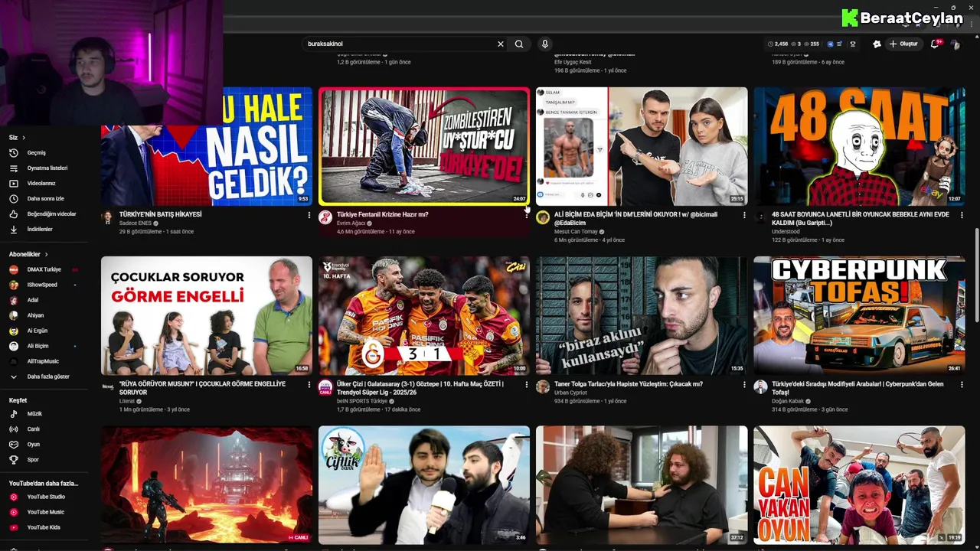Click the trophy icon in the top bar
Screen dimensions: 980x551
[853, 44]
